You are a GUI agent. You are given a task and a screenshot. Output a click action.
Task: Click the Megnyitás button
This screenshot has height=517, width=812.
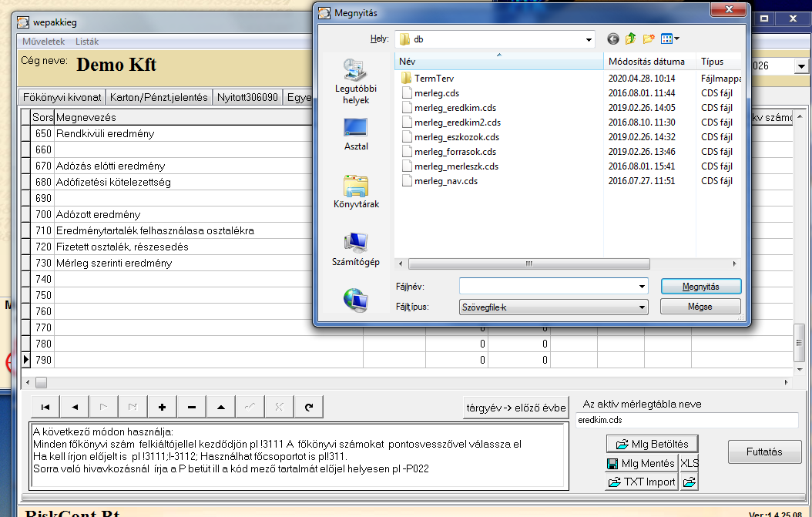tap(700, 287)
